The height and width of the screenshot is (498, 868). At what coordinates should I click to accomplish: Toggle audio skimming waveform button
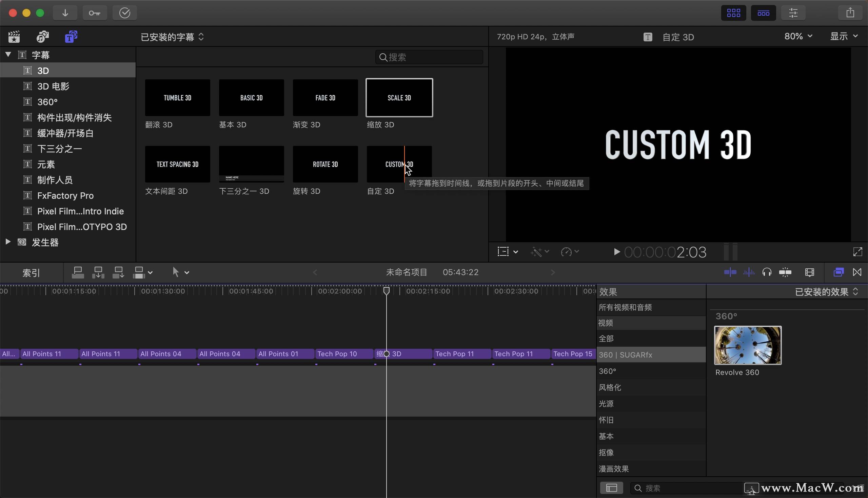[749, 272]
